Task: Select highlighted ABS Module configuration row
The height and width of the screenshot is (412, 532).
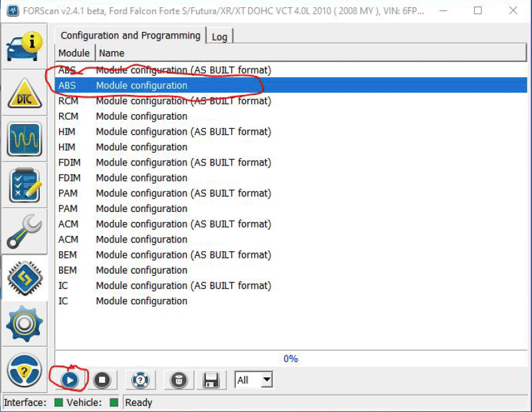Action: click(291, 85)
